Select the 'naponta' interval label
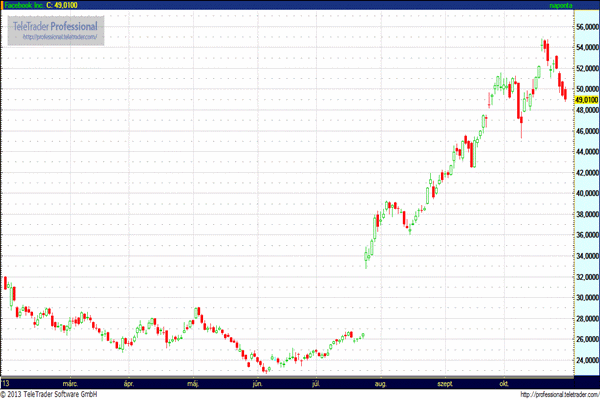This screenshot has width=600, height=400. [561, 5]
